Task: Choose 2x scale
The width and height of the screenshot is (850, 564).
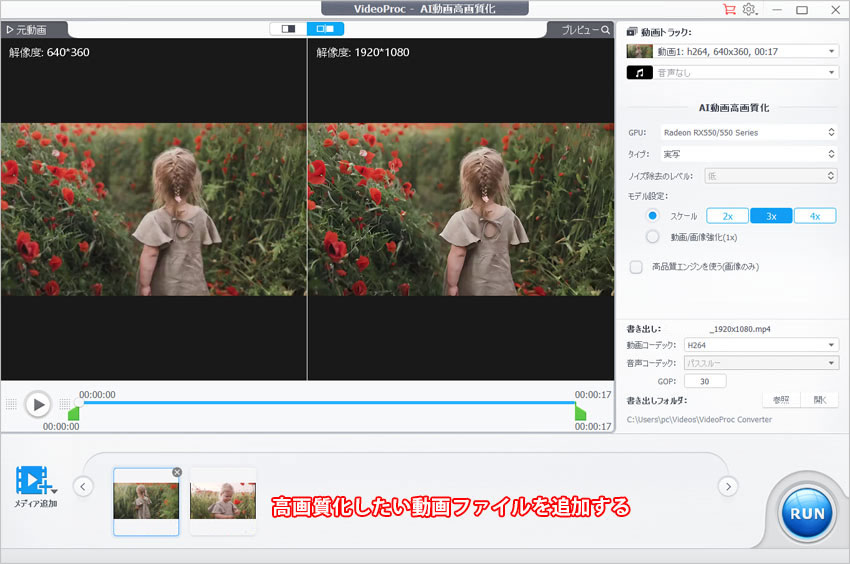Action: pos(727,216)
